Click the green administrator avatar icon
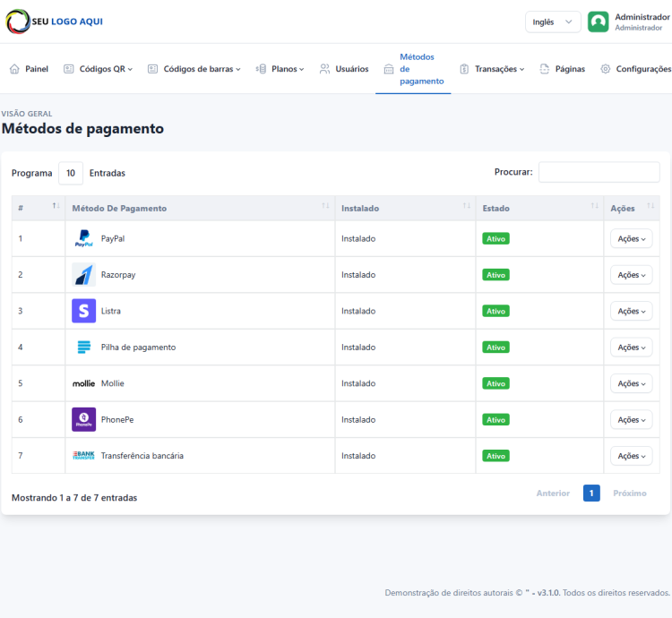This screenshot has width=672, height=618. point(598,22)
